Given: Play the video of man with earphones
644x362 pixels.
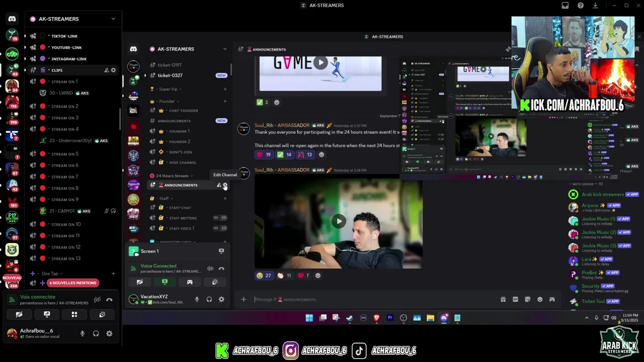Looking at the screenshot, I should pos(339,221).
